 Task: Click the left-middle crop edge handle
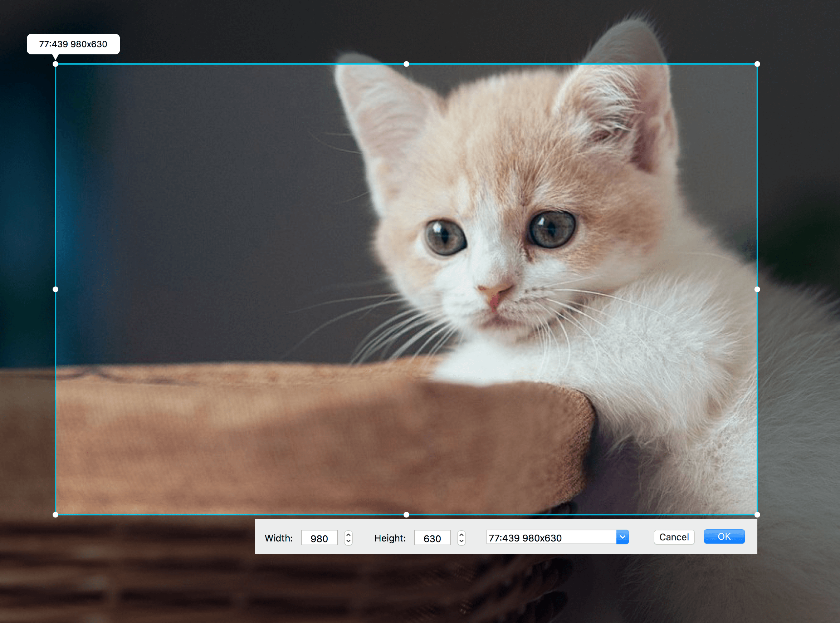[x=55, y=289]
